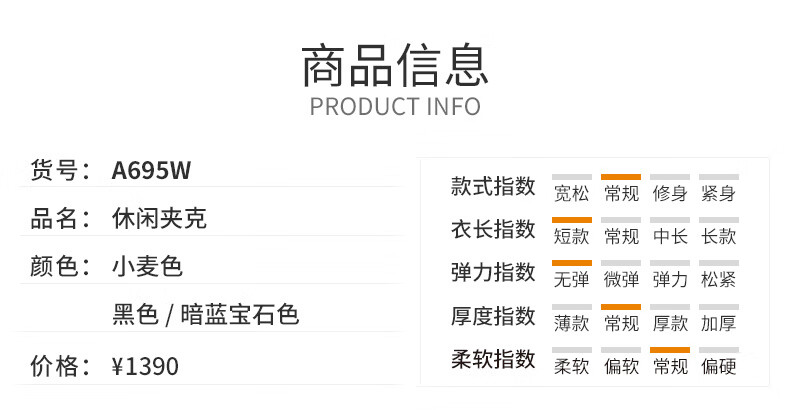This screenshot has width=790, height=410.
Task: Choose 修身 style option
Action: (x=670, y=193)
